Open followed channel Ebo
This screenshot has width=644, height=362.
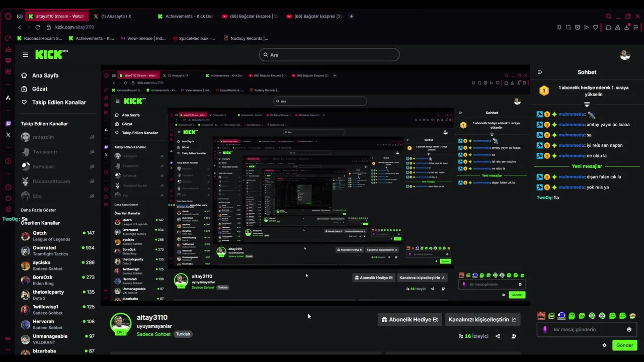(58, 196)
